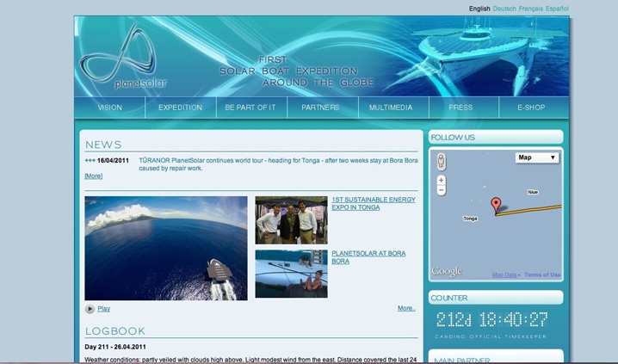Zoom out on the map with minus button

pyautogui.click(x=442, y=191)
